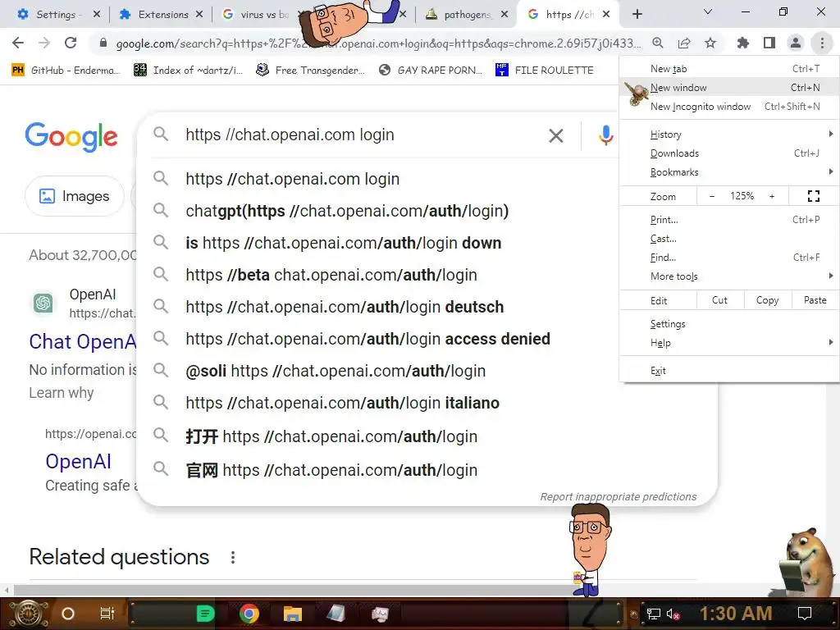Viewport: 840px width, 630px height.
Task: Click the fullscreen icon in Zoom row
Action: 813,196
